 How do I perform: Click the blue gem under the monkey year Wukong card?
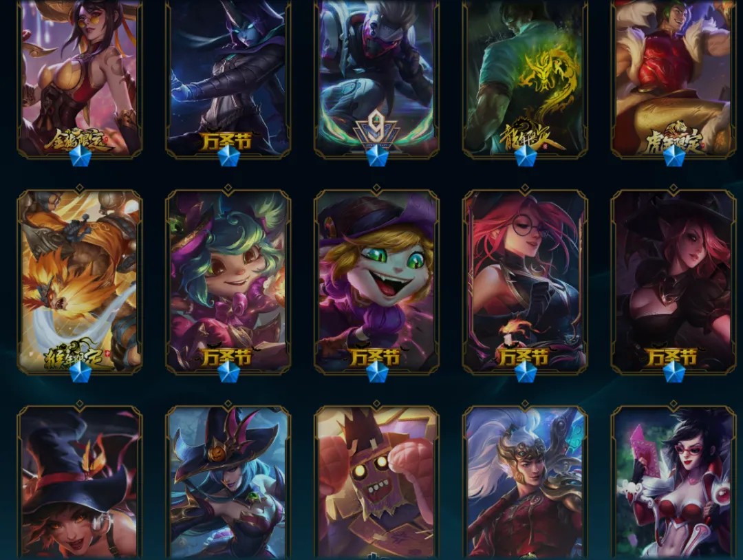(80, 372)
